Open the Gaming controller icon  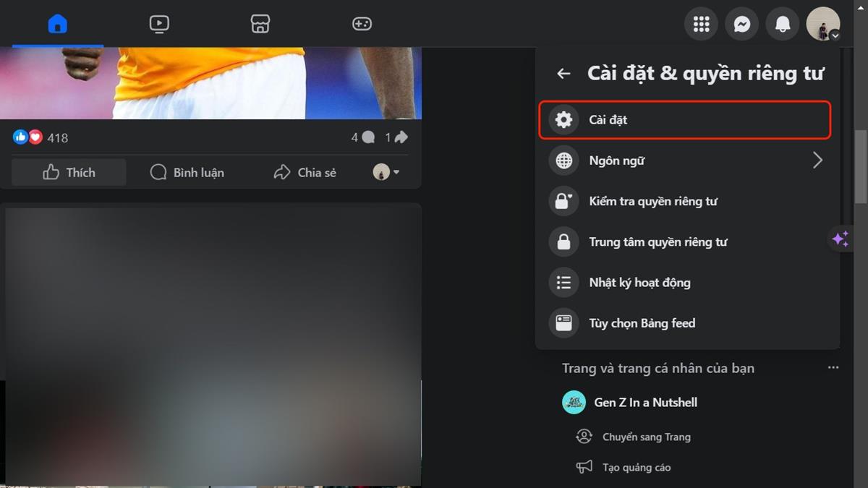tap(362, 24)
